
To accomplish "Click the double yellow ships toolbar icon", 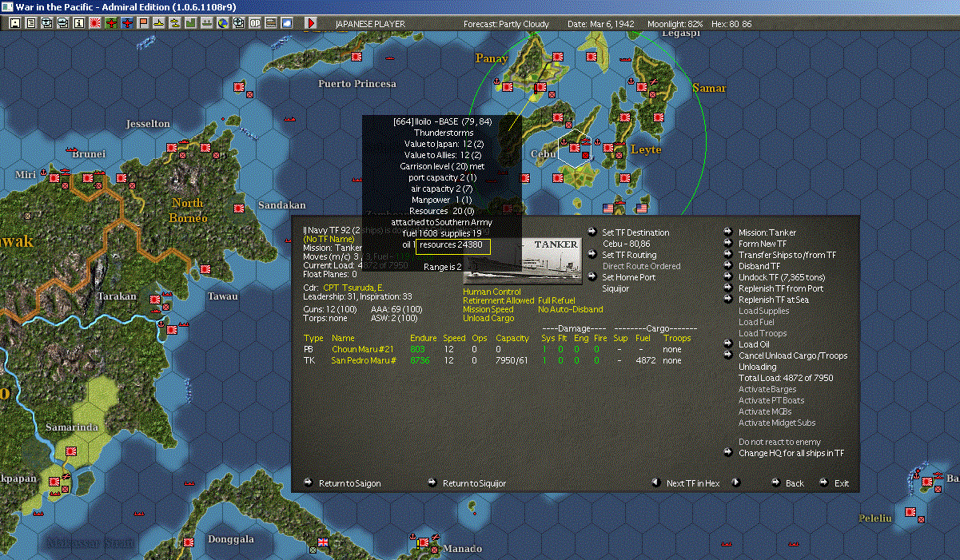I will click(174, 23).
